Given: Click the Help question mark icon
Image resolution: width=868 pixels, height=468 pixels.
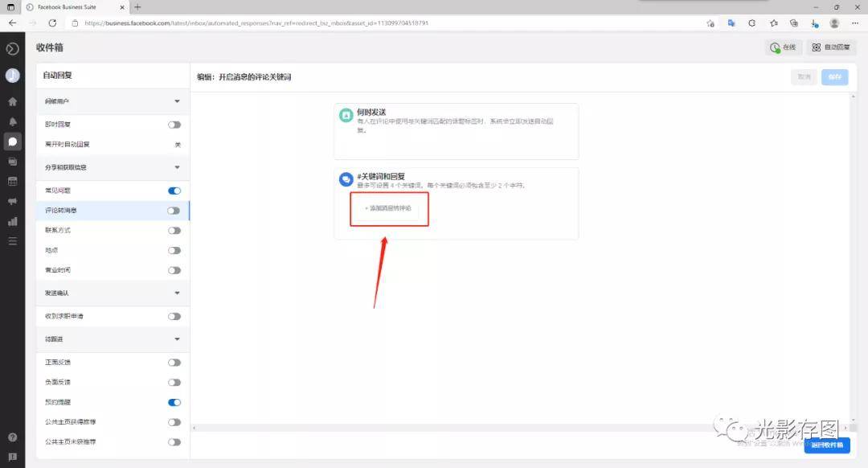Looking at the screenshot, I should tap(12, 437).
